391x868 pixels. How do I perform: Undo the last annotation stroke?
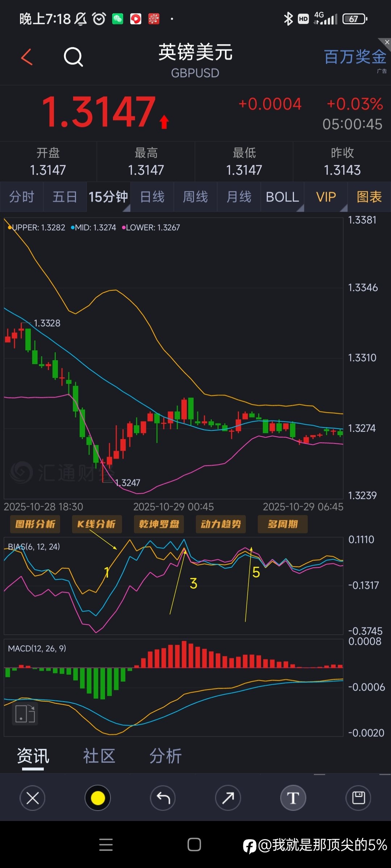pyautogui.click(x=163, y=798)
